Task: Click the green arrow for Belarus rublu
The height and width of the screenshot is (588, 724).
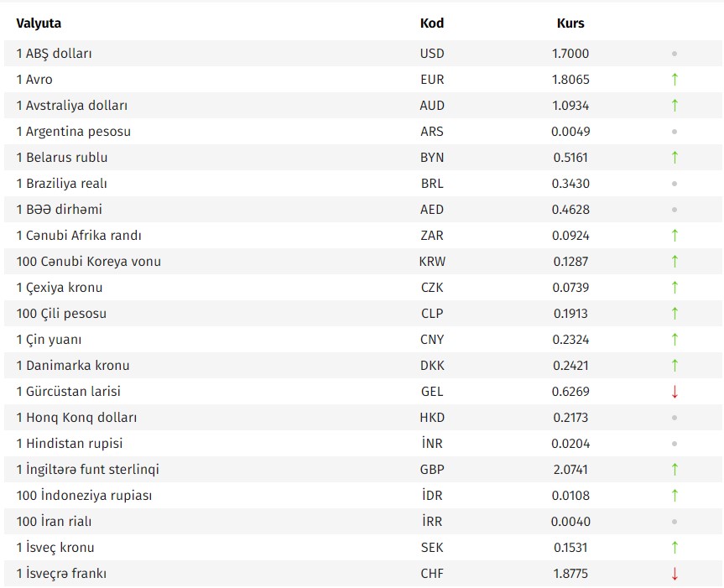Action: (x=675, y=158)
